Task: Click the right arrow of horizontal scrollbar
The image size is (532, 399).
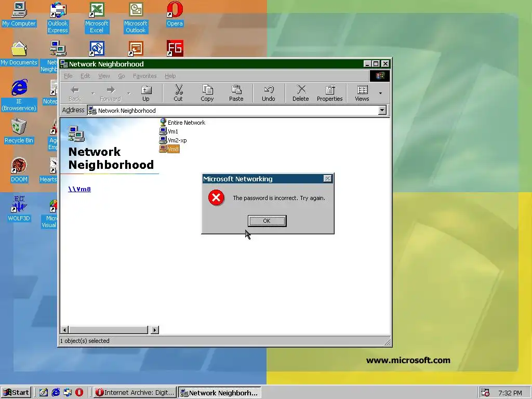Action: tap(155, 330)
